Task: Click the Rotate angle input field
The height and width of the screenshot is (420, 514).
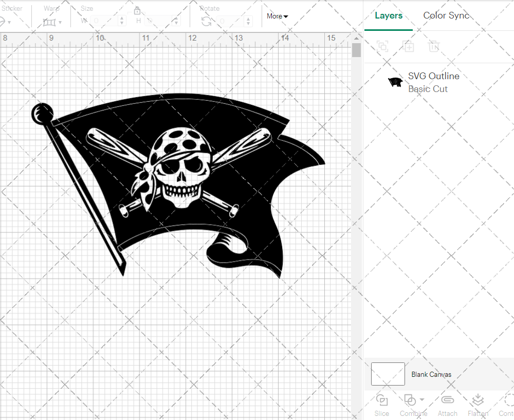Action: point(230,21)
